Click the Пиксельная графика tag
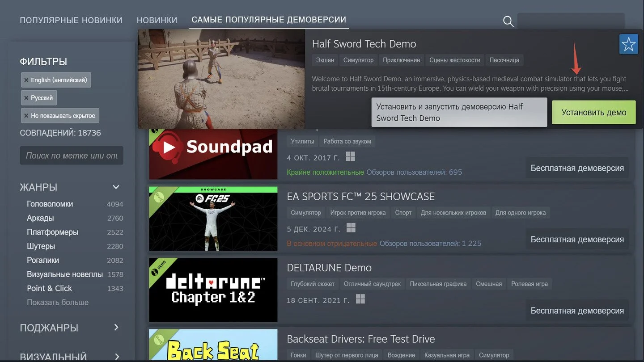This screenshot has width=644, height=362. 438,284
